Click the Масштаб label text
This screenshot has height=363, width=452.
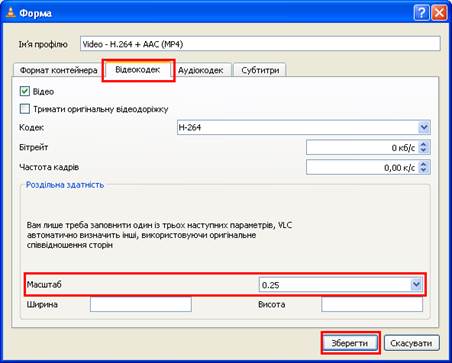pyautogui.click(x=44, y=285)
